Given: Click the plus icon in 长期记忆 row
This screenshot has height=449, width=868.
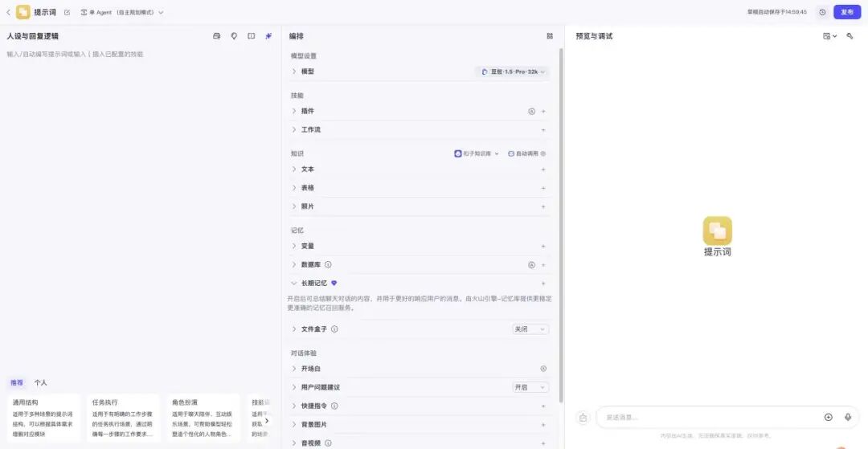Looking at the screenshot, I should point(543,283).
